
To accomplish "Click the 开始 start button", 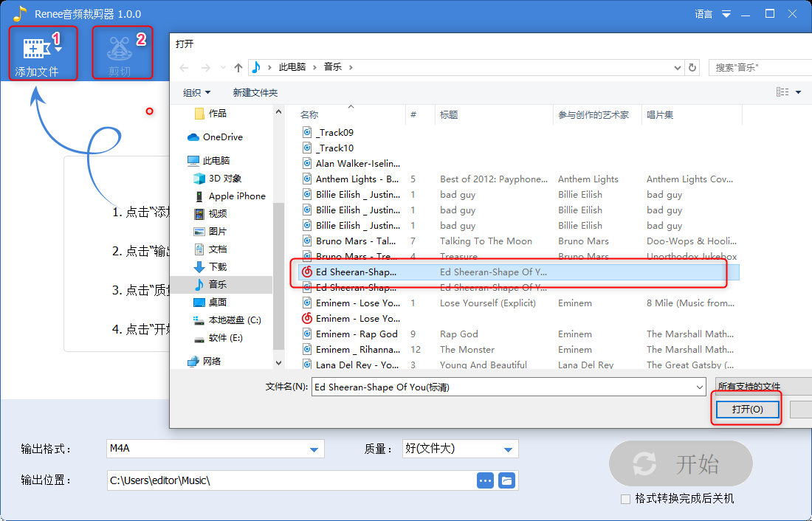I will [681, 463].
